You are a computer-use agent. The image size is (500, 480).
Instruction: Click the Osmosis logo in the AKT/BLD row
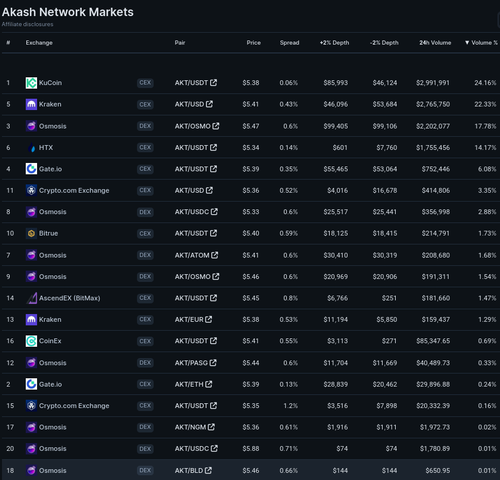click(x=31, y=470)
